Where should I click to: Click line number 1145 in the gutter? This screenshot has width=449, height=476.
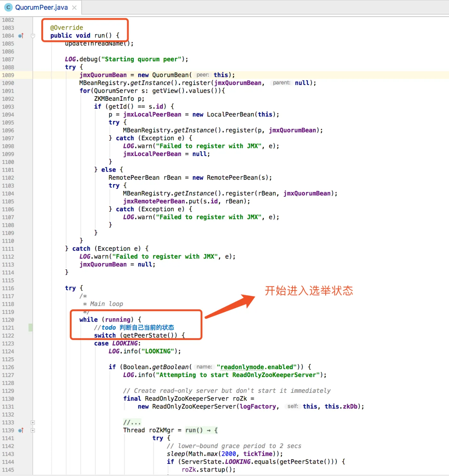coord(8,470)
